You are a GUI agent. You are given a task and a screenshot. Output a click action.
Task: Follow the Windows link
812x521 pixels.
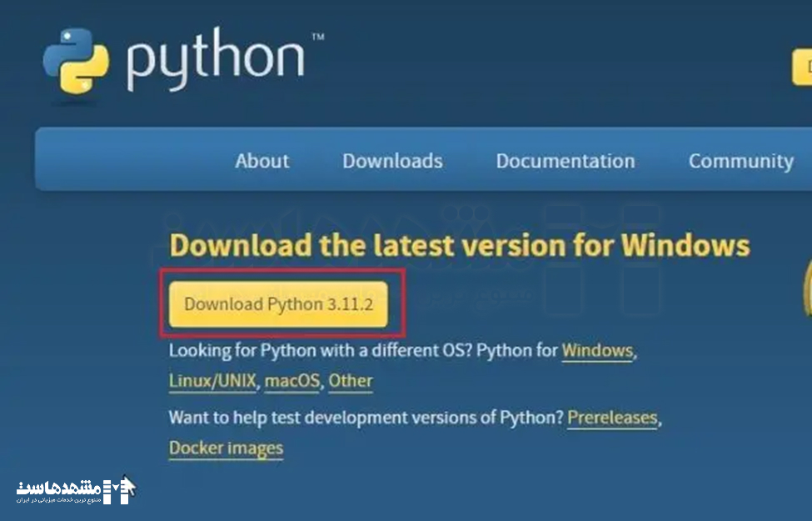[597, 351]
